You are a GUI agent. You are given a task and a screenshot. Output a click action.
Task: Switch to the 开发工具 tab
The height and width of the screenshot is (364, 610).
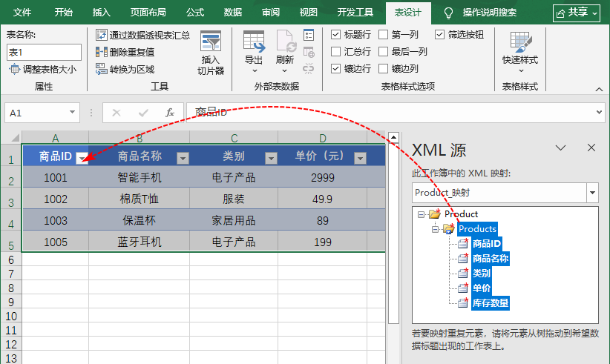(355, 13)
